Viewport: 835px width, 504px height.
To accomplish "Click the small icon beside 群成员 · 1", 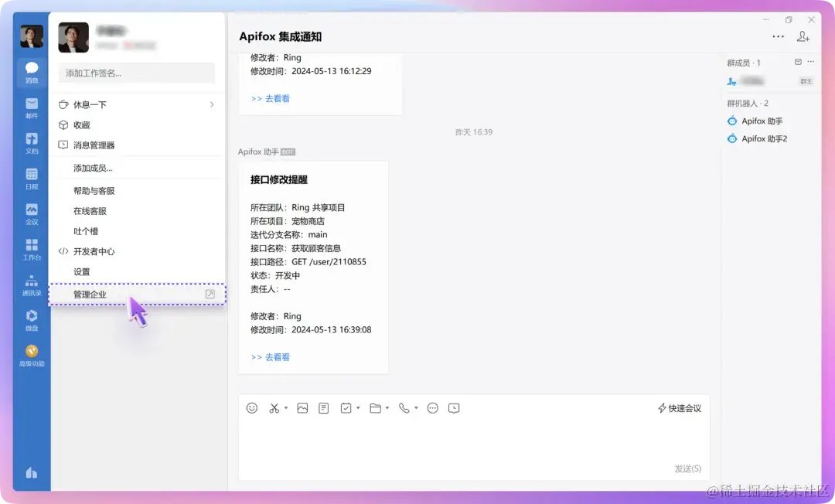I will (x=798, y=62).
